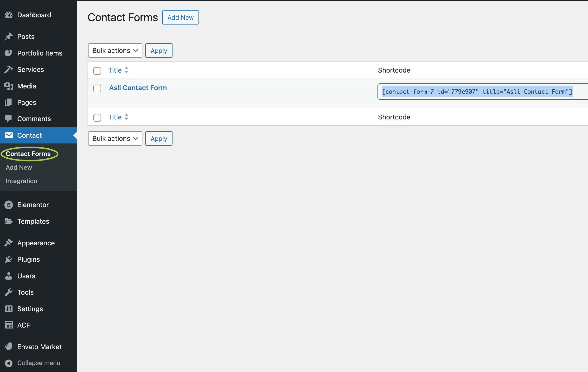Click the Dashboard gauge icon
Screen dimensions: 588x372
pyautogui.click(x=9, y=15)
